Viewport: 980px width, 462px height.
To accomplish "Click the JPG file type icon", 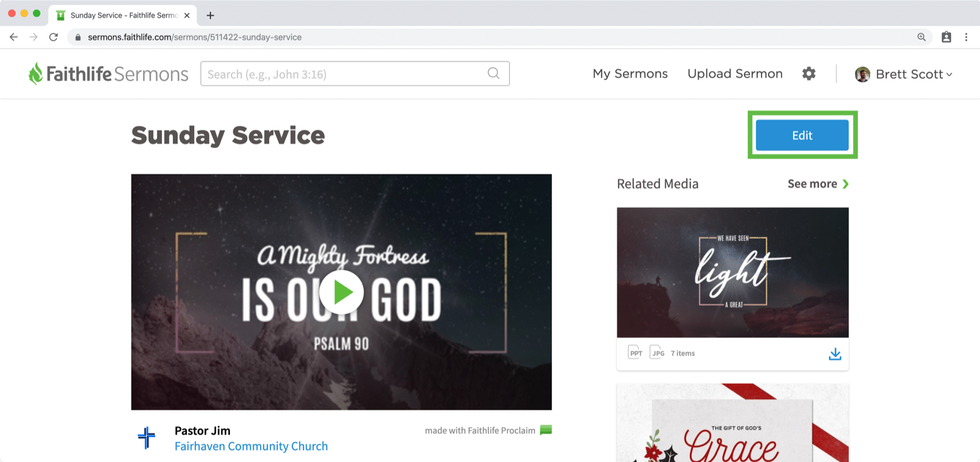I will 657,353.
